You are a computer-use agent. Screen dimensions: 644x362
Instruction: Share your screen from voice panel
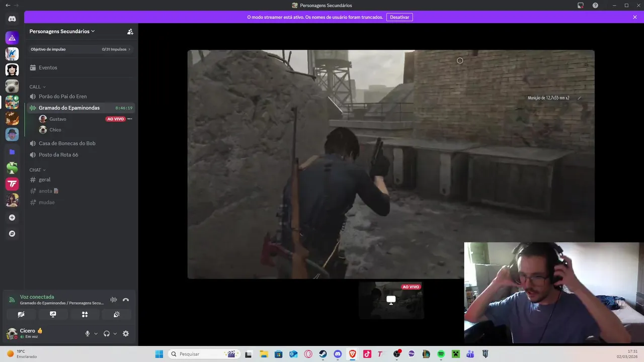(53, 314)
